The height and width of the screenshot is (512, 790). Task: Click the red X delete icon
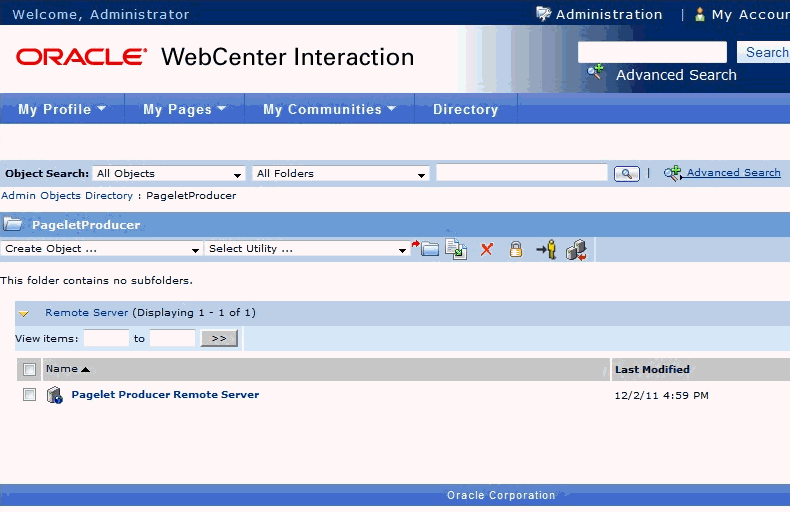(x=487, y=249)
